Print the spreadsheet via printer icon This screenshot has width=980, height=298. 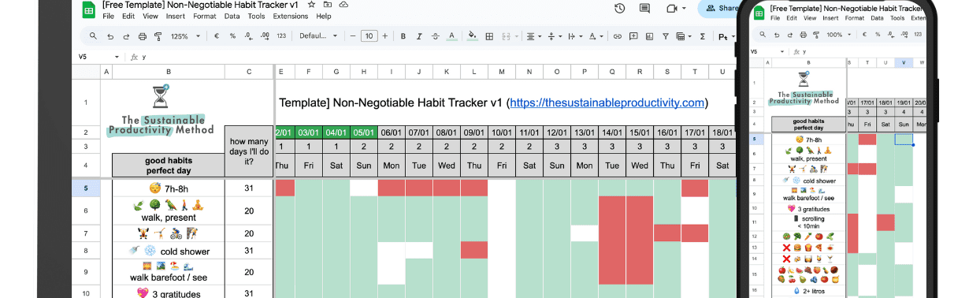pyautogui.click(x=143, y=36)
